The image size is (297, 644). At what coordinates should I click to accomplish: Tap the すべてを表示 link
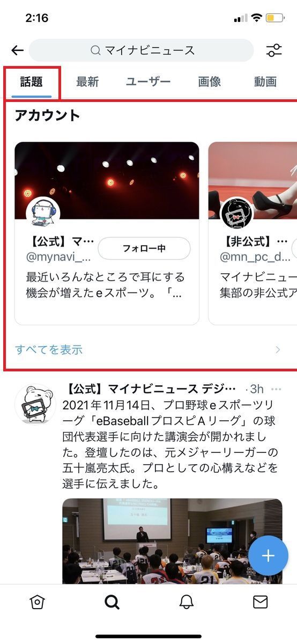click(x=49, y=350)
